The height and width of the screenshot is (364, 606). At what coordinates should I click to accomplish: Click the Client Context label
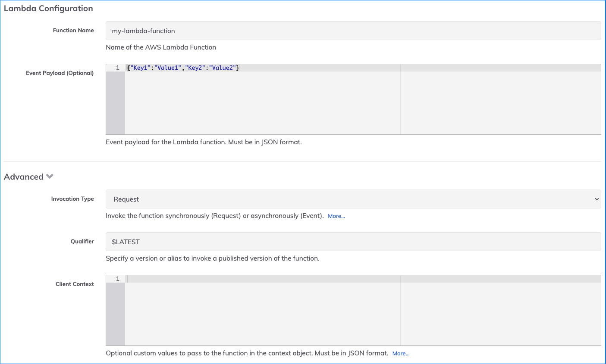75,284
